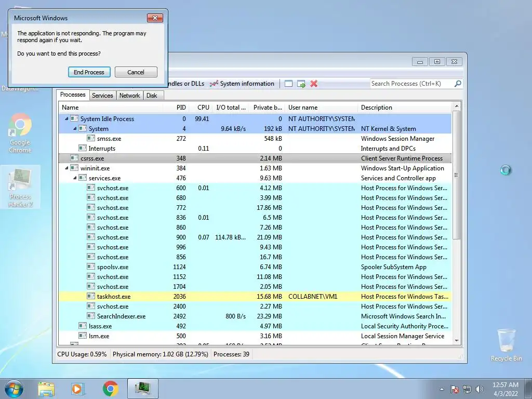Click the find window toolbar icon
The height and width of the screenshot is (399, 532).
tap(288, 84)
